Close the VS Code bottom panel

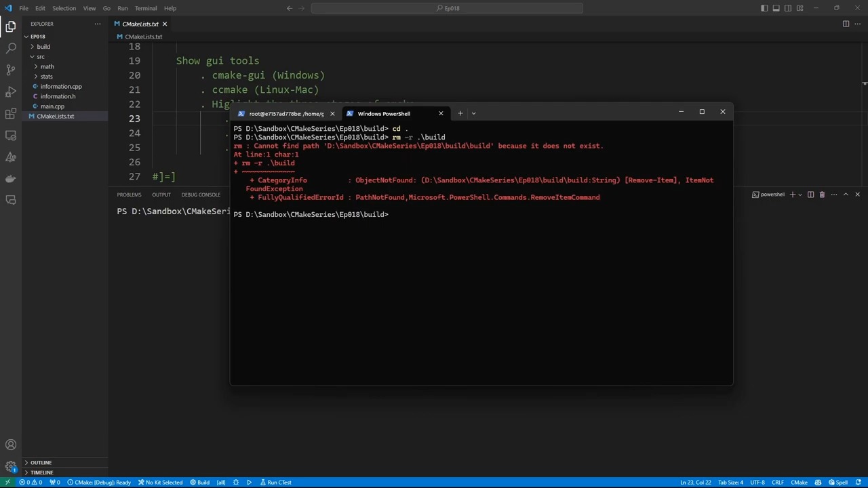click(x=857, y=195)
